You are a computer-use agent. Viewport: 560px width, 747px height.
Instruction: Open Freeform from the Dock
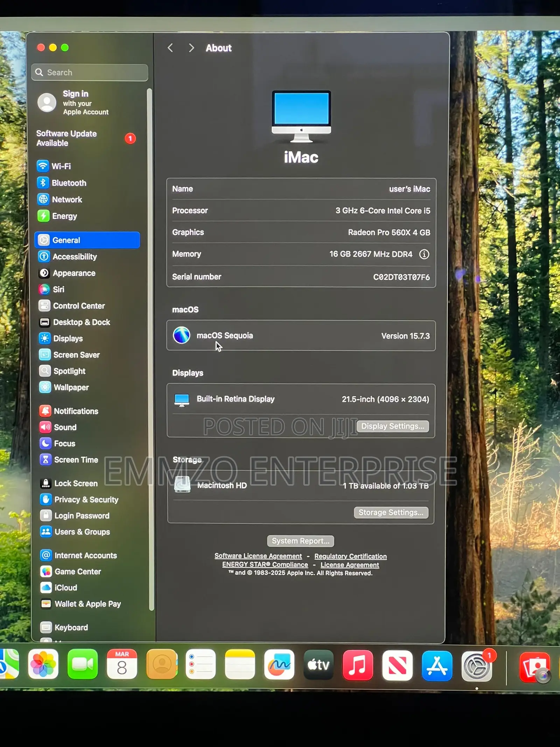pos(279,664)
